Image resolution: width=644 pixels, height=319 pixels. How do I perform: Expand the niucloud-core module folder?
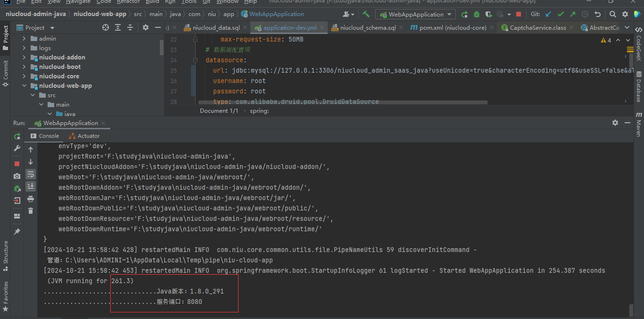25,76
